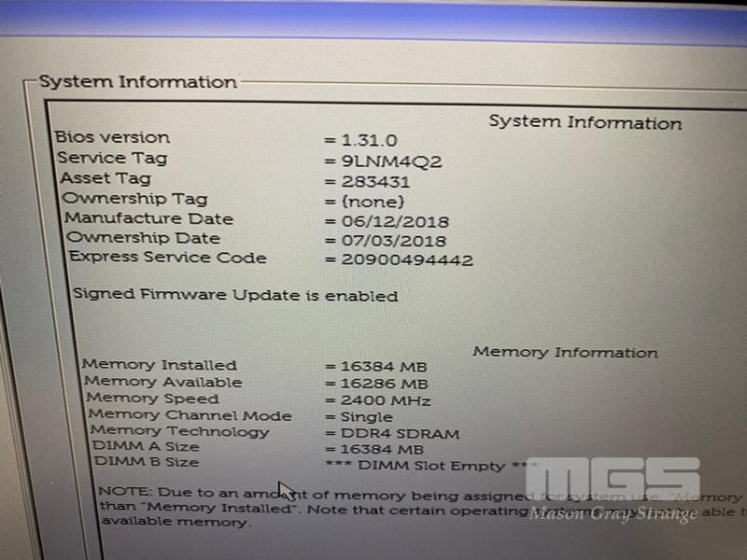The width and height of the screenshot is (747, 560).
Task: Select the Memory Installed value 16384 MB
Action: tap(384, 367)
